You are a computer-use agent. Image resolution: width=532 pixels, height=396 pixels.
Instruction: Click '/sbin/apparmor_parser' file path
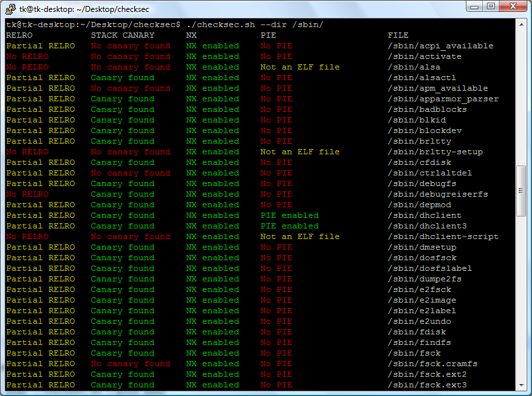(443, 99)
